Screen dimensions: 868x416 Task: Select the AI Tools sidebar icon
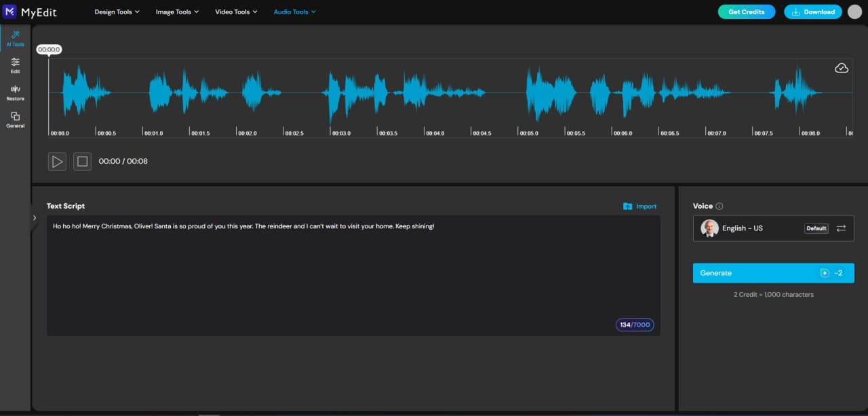15,38
